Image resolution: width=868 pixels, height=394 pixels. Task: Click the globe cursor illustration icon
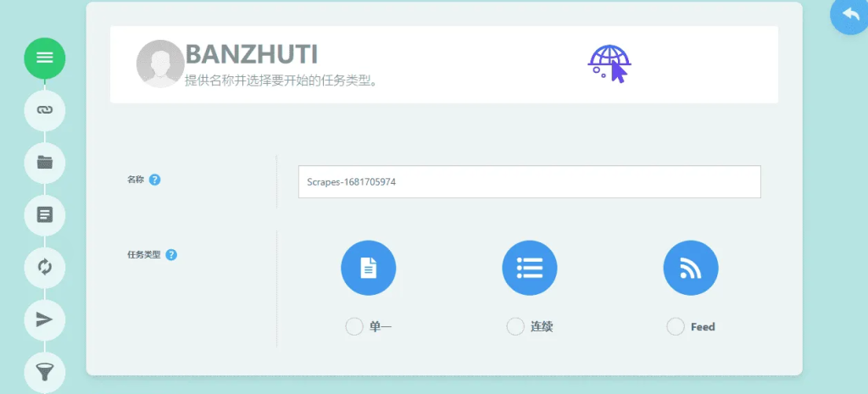(609, 64)
